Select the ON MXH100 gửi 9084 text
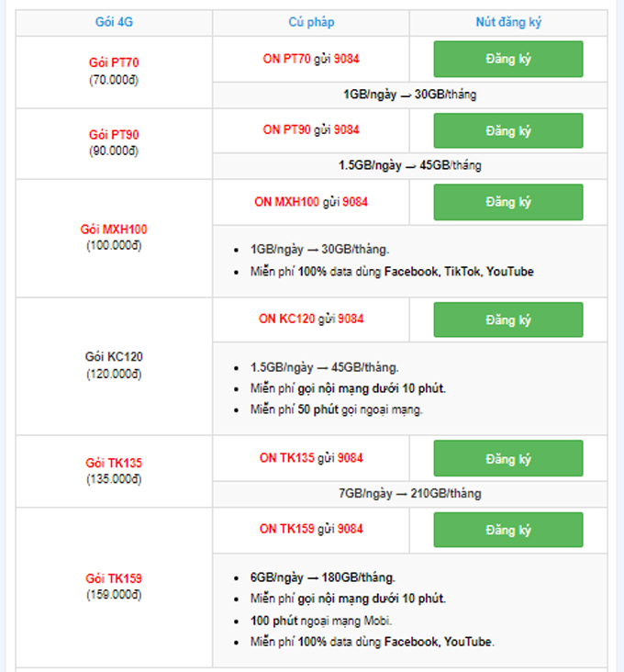Image resolution: width=624 pixels, height=672 pixels. (311, 202)
